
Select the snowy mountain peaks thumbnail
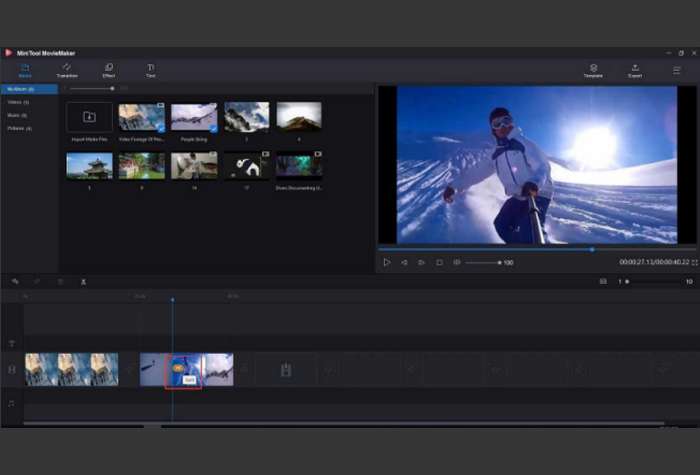click(246, 117)
